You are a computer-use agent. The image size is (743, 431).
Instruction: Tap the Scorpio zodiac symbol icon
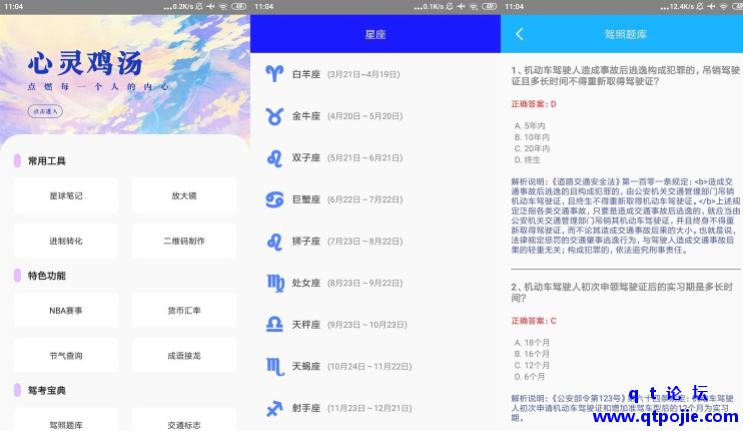273,367
